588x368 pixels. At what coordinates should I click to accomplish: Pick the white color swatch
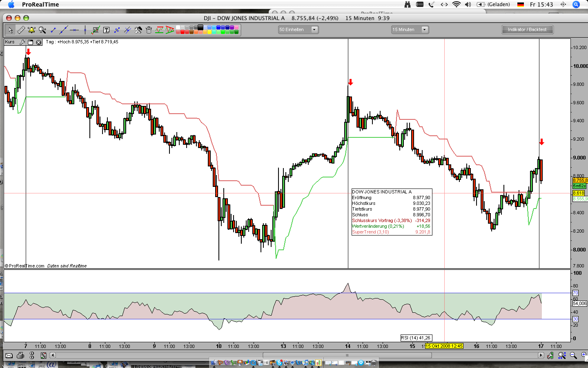[178, 27]
